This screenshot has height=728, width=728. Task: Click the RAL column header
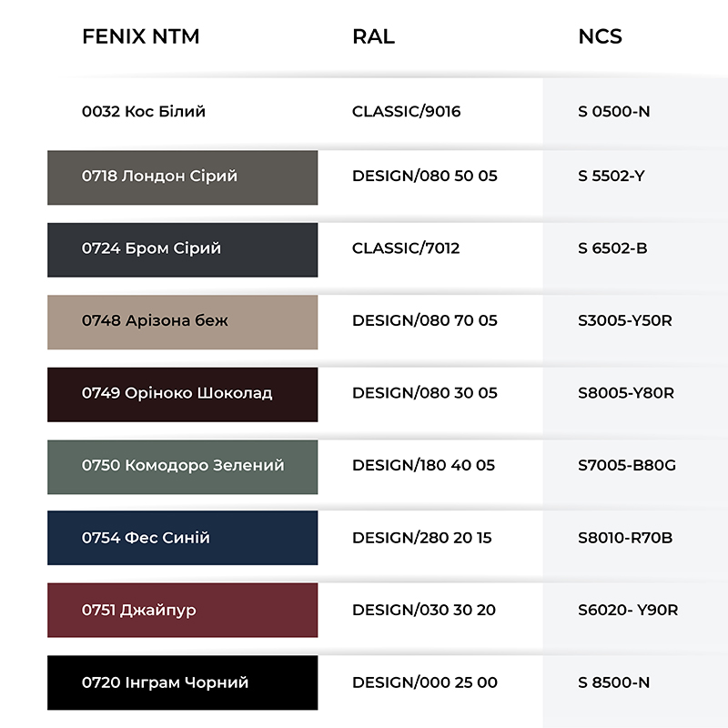point(374,36)
